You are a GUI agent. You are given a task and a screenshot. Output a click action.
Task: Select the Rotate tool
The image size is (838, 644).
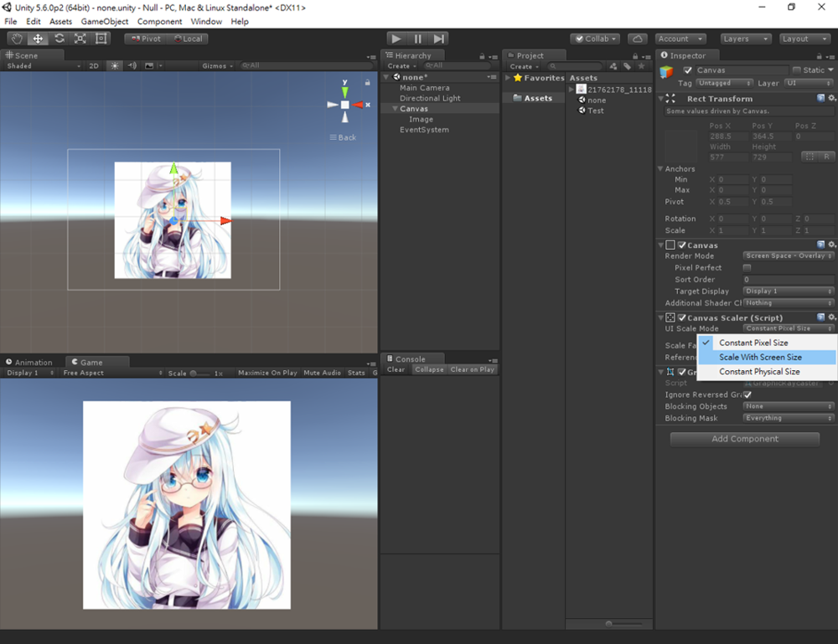click(58, 39)
